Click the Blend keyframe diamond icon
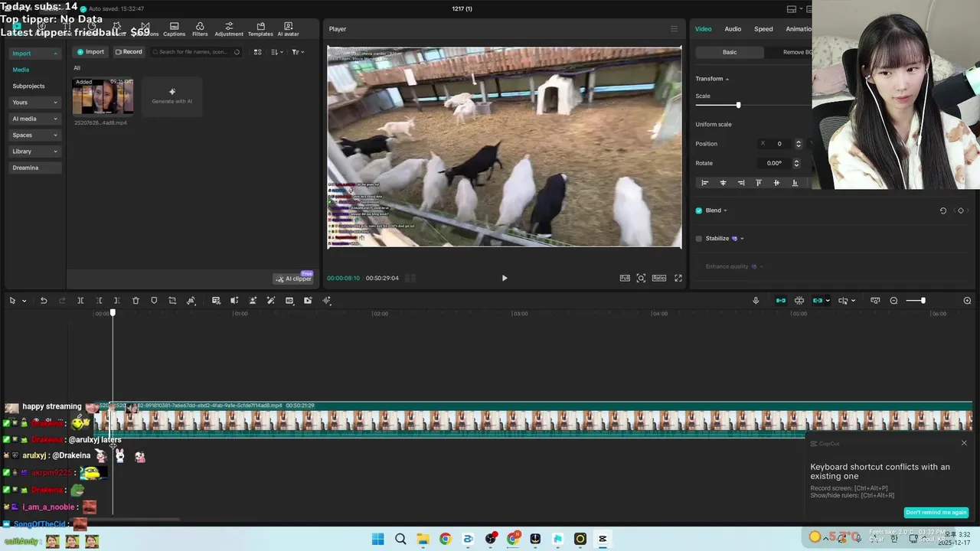This screenshot has width=980, height=551. pos(961,210)
